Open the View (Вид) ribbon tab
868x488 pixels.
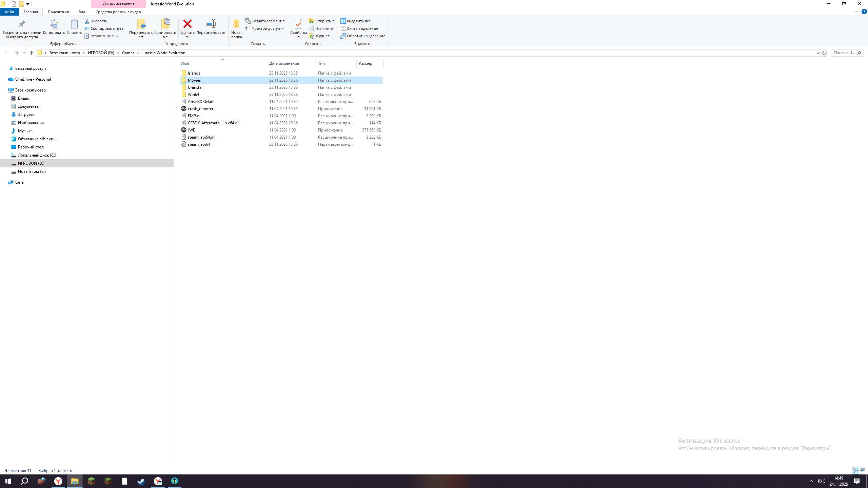pyautogui.click(x=82, y=12)
